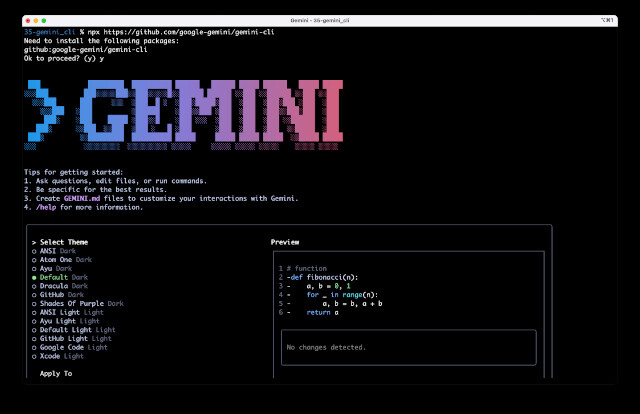Pick the Dracula Dark theme
The width and height of the screenshot is (640, 414).
pyautogui.click(x=60, y=286)
